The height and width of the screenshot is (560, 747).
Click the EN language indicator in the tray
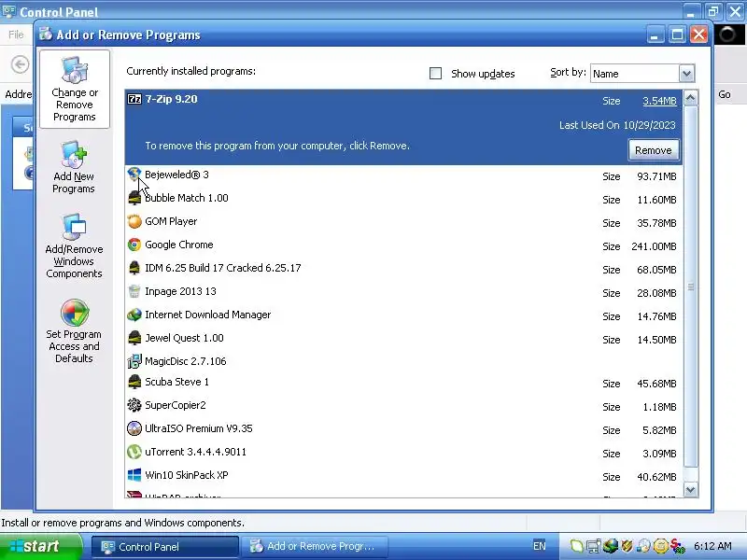point(540,546)
